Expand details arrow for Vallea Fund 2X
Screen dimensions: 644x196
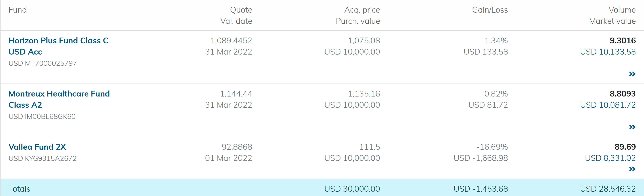pos(632,169)
